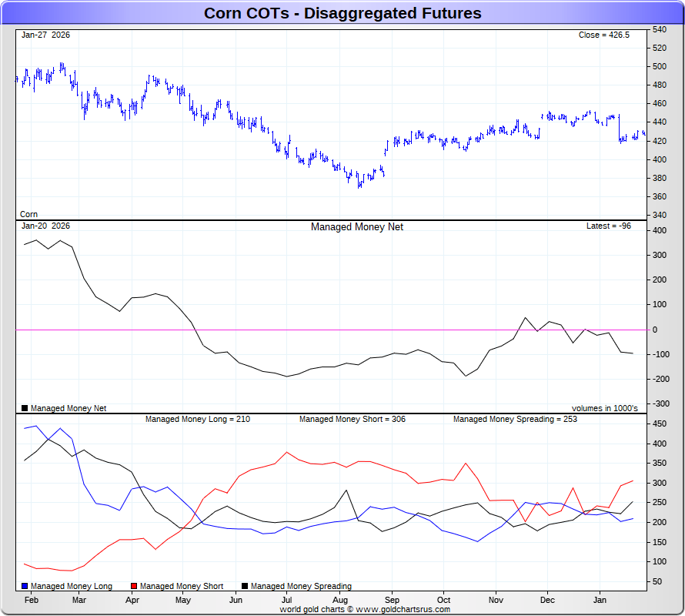Viewport: 685px width, 616px height.
Task: Click the black Managed Money Spreading legend swatch
Action: (245, 586)
